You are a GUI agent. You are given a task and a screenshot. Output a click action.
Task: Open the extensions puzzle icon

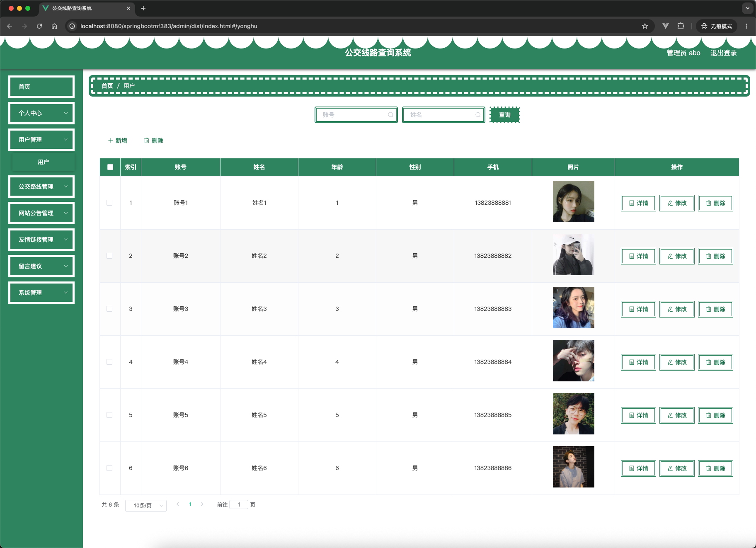(x=681, y=26)
